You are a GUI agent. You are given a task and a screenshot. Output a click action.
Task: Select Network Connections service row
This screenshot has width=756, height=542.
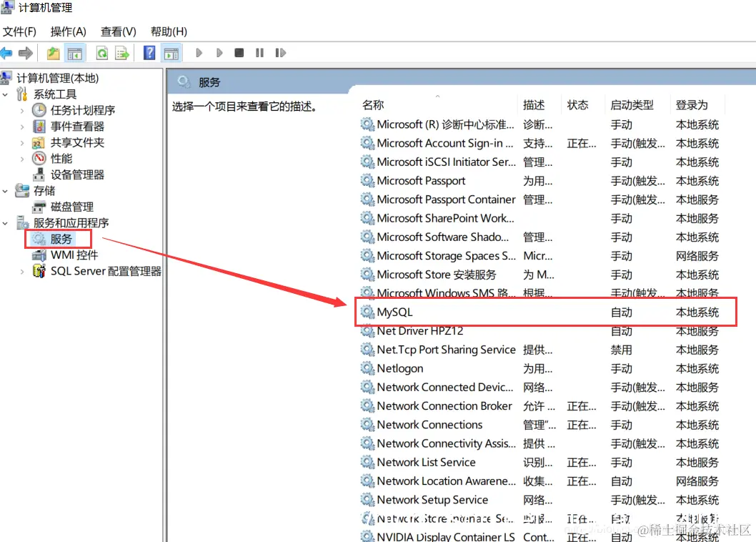coord(540,425)
